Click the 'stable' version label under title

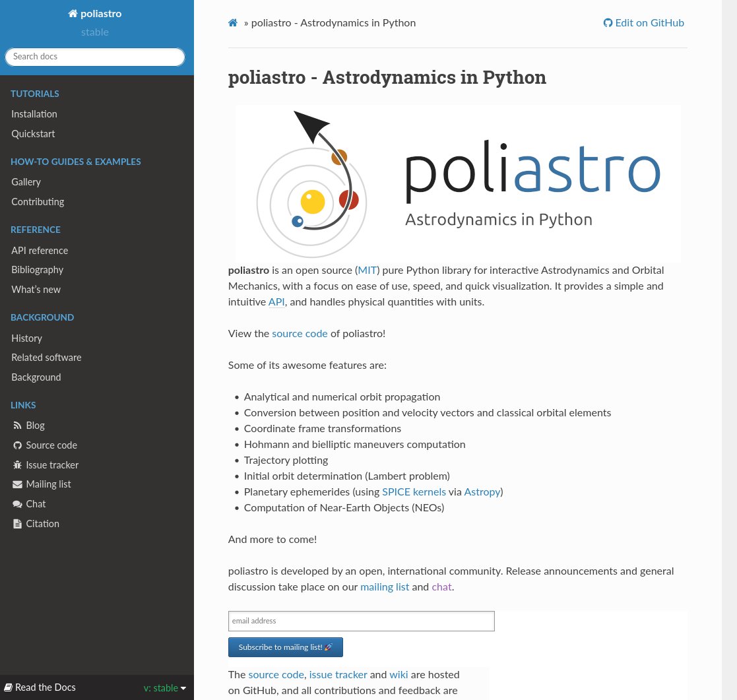click(95, 32)
